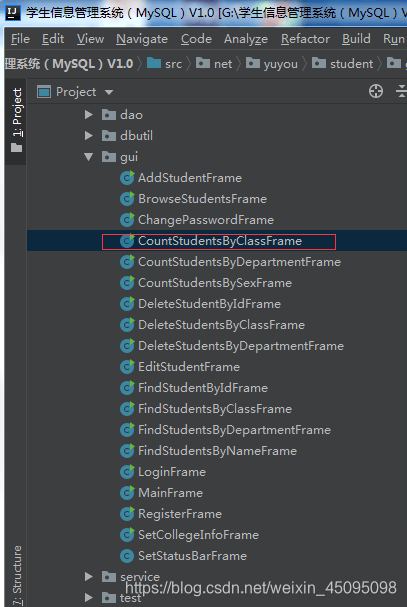The width and height of the screenshot is (407, 607).
Task: Select SetStatusBarFrame file name
Action: click(x=192, y=556)
